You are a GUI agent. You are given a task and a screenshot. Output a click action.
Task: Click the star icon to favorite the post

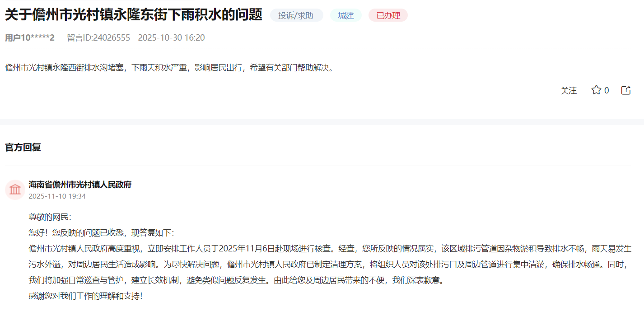point(597,90)
